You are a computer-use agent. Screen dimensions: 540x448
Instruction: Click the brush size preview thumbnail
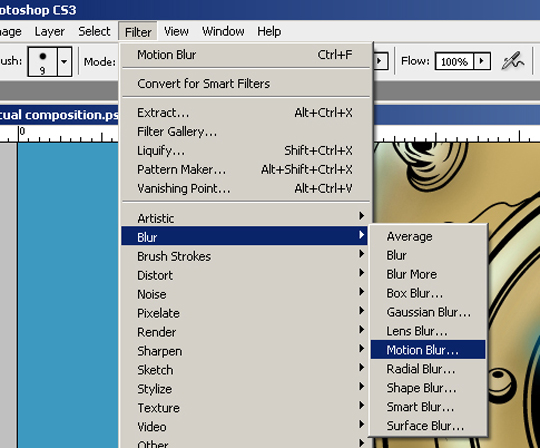click(43, 62)
